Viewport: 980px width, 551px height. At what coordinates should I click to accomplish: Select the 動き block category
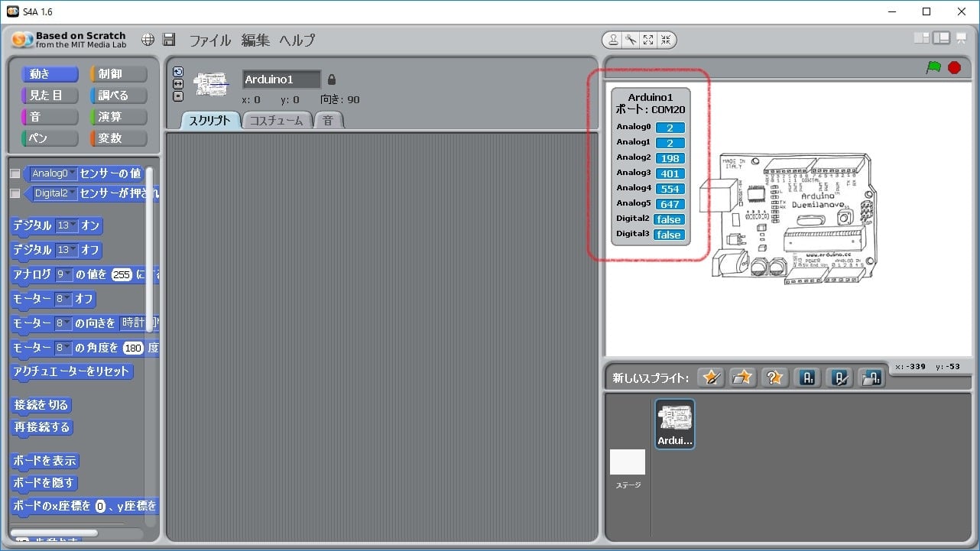(50, 74)
